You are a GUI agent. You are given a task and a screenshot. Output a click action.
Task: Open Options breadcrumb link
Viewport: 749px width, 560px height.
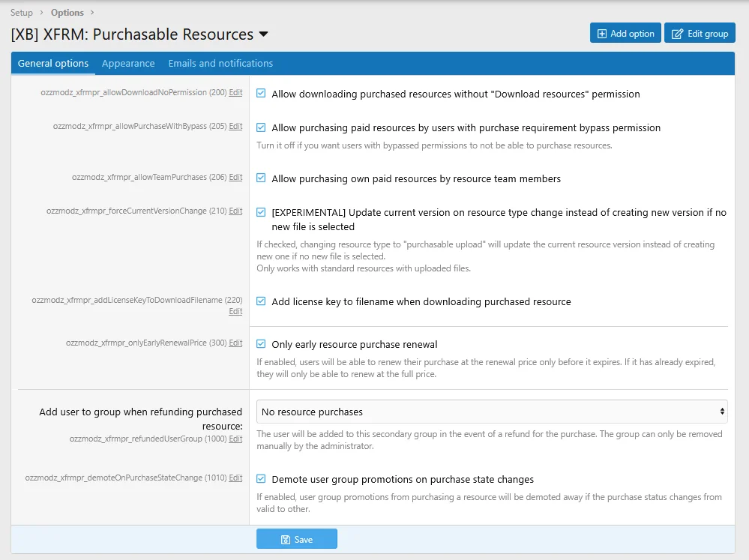pyautogui.click(x=67, y=13)
